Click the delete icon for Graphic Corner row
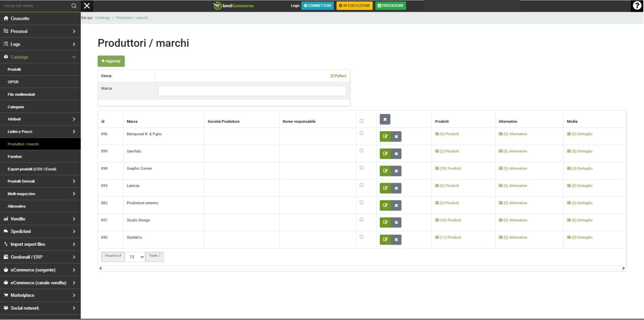This screenshot has width=644, height=320. coord(396,171)
